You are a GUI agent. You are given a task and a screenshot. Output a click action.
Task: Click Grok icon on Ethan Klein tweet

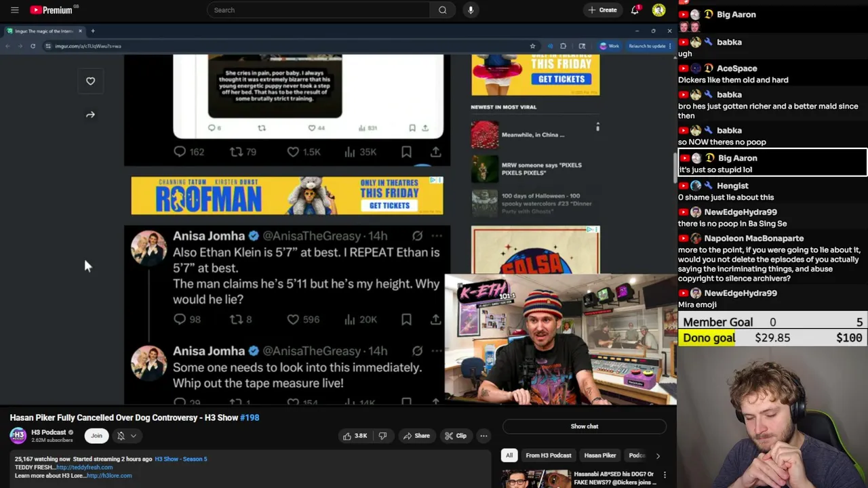pyautogui.click(x=418, y=236)
